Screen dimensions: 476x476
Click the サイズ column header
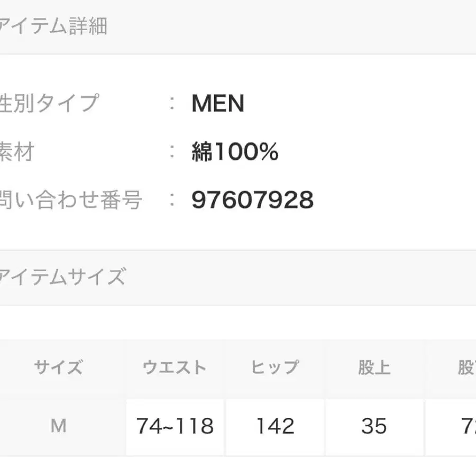[x=58, y=368]
